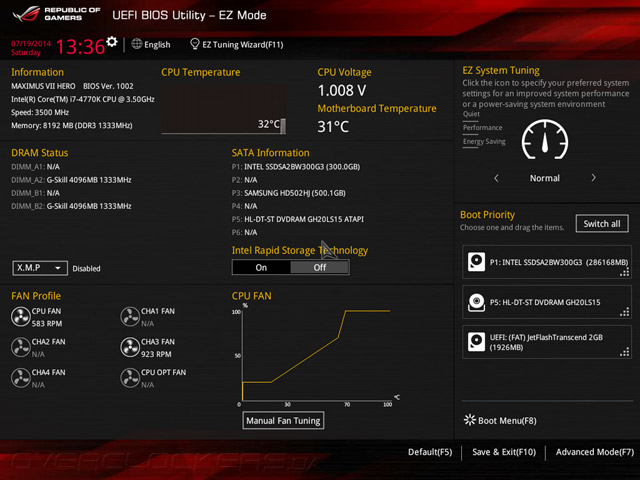Click the CHA4 FAN fan icon
This screenshot has height=480, width=640.
click(20, 378)
